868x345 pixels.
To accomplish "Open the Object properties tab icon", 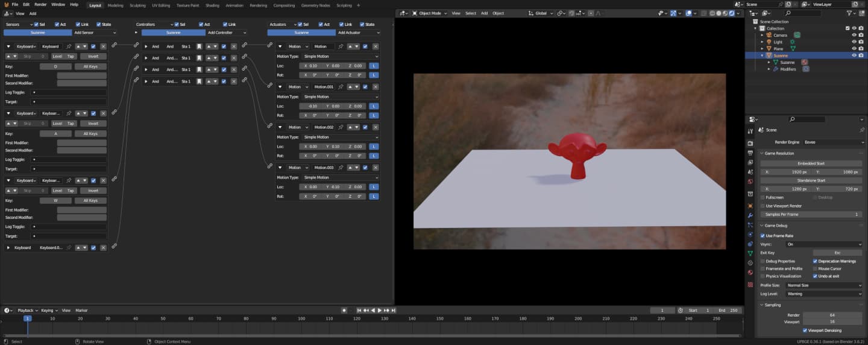I will [x=750, y=206].
